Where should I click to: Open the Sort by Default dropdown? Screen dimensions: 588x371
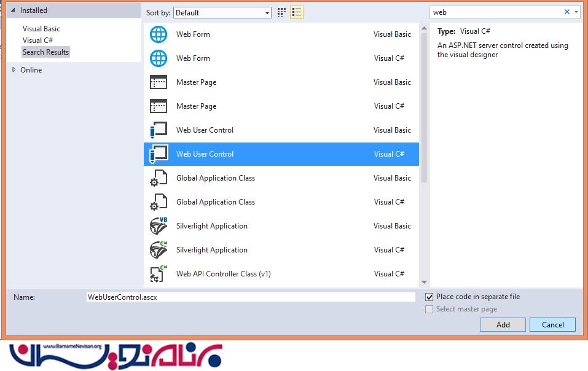point(222,13)
